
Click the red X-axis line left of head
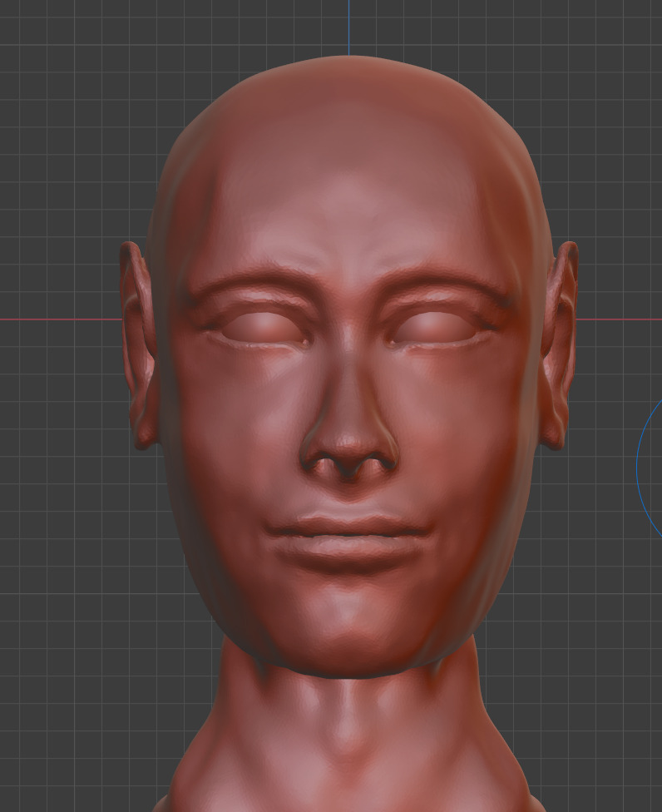[58, 319]
